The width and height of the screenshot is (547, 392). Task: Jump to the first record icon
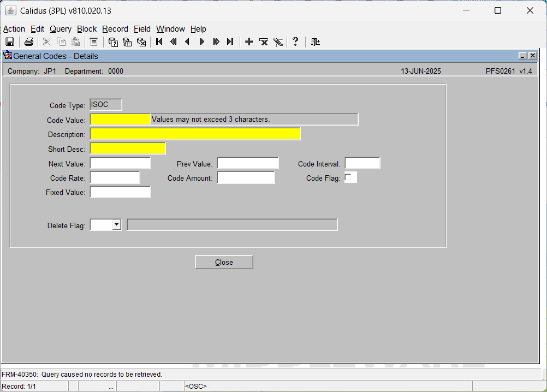click(159, 42)
